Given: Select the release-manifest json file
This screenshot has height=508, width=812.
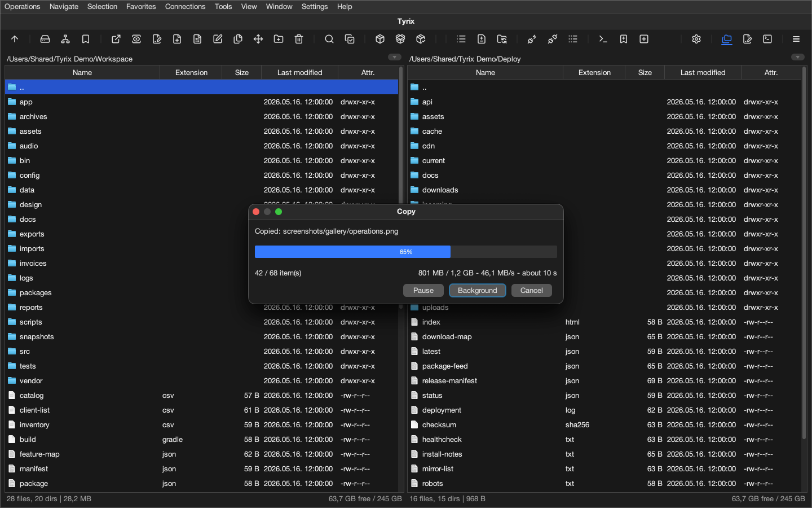Looking at the screenshot, I should 604,381.
